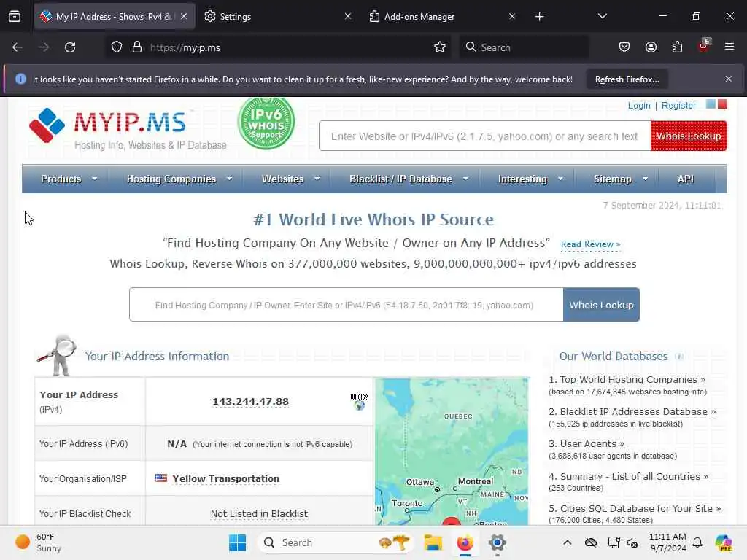Click the red Whois Lookup button

(689, 136)
